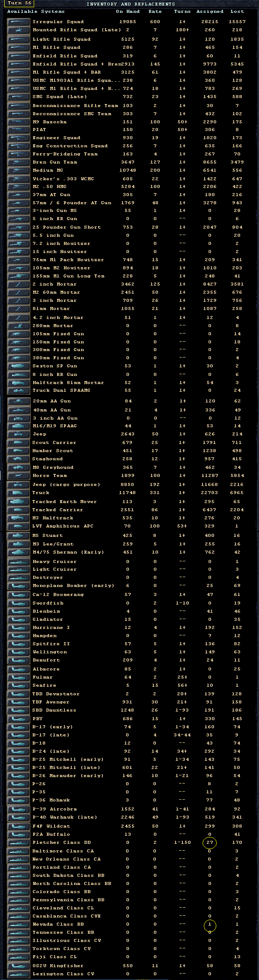259x980 pixels.
Task: Click the Ferry-Bridging Team label
Action: [x=65, y=154]
